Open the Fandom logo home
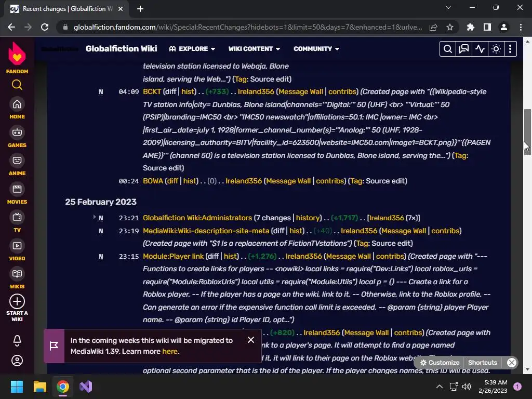 pos(17,57)
